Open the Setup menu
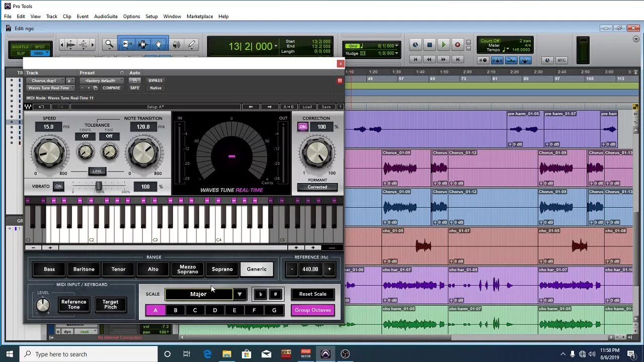The image size is (644, 362). click(x=151, y=17)
